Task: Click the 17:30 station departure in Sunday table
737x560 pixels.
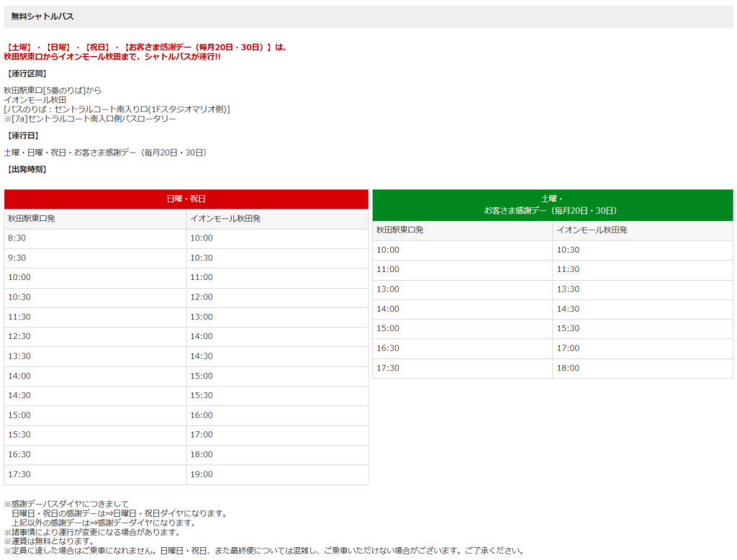Action: [19, 474]
